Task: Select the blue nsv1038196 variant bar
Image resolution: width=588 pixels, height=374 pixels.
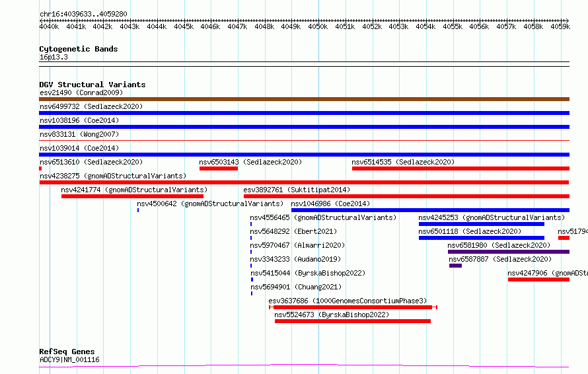Action: 304,127
